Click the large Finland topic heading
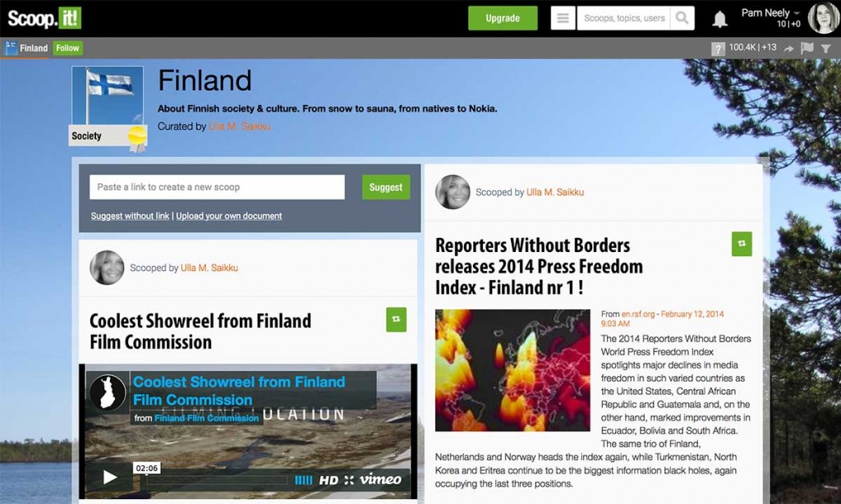Viewport: 841px width, 504px height. 205,81
